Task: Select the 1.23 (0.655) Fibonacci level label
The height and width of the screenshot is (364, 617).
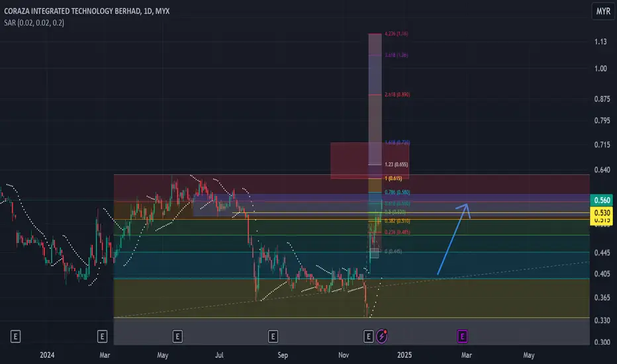Action: coord(397,165)
